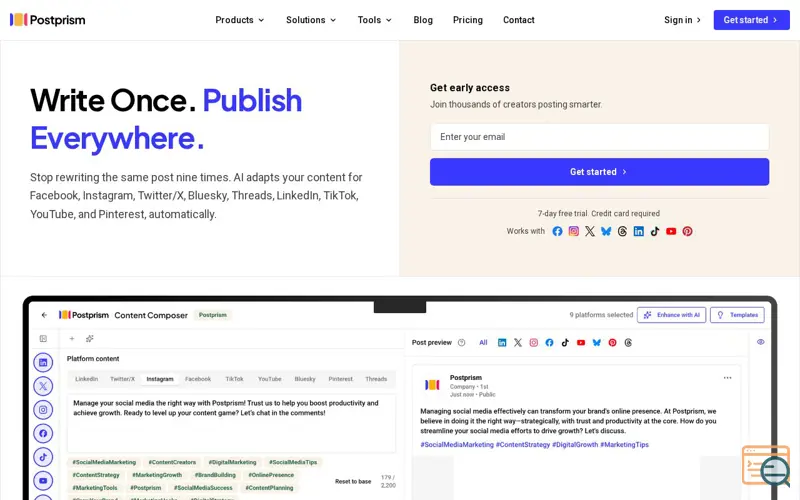Open the Templates button in composer
The width and height of the screenshot is (800, 500).
738,315
